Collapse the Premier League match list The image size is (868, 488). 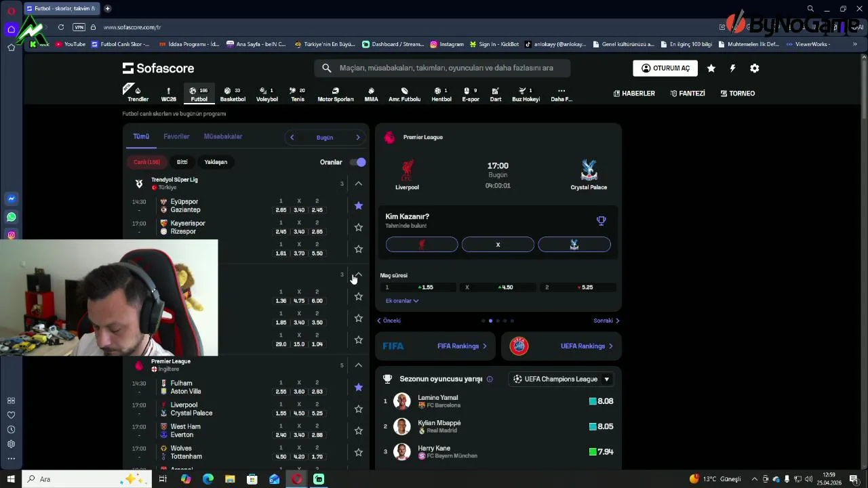[x=359, y=365]
